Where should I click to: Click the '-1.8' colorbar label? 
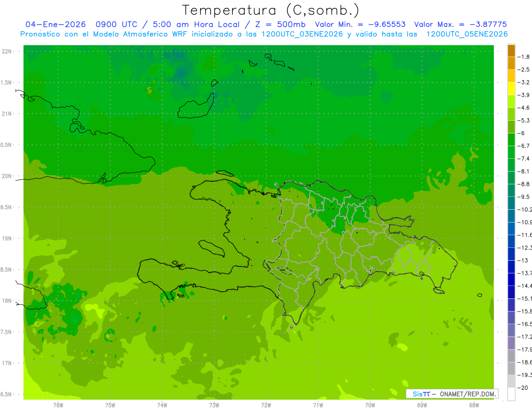pyautogui.click(x=524, y=57)
